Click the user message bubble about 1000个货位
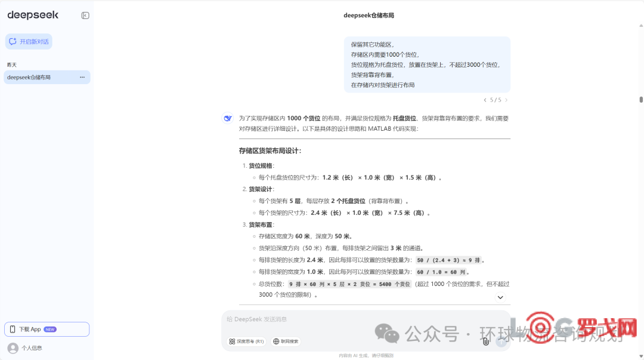This screenshot has width=644, height=360. tap(427, 64)
